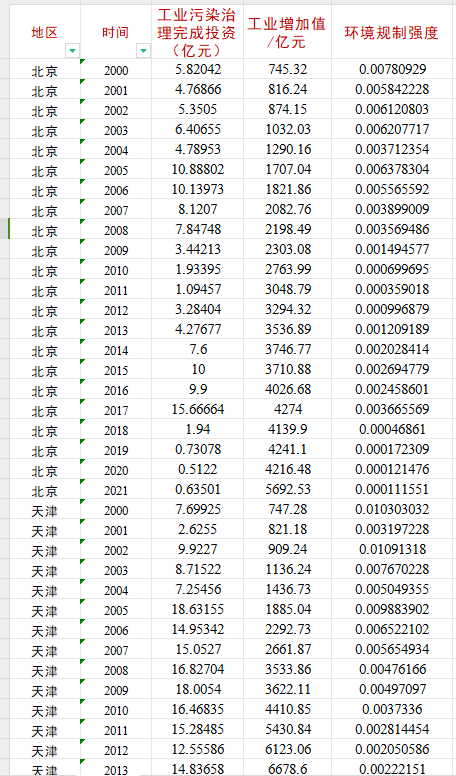The height and width of the screenshot is (776, 456).
Task: Click cell with value 0.000111551
Action: point(392,490)
